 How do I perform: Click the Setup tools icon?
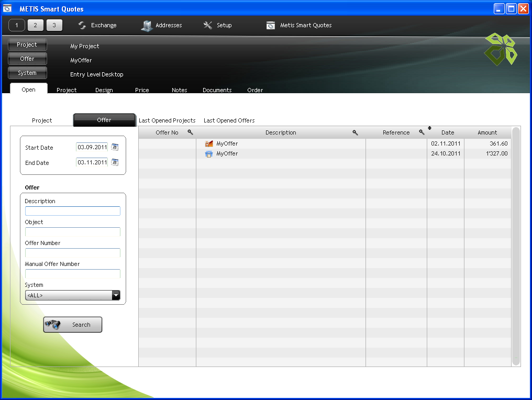coord(208,25)
